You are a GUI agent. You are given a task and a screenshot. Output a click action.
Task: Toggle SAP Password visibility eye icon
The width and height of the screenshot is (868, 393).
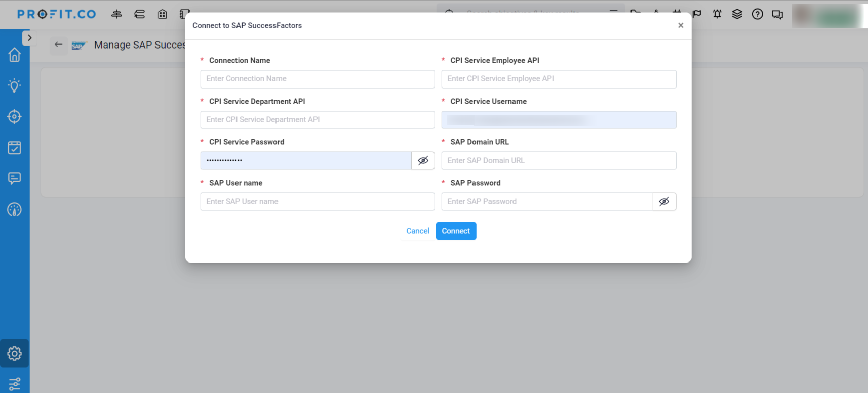pyautogui.click(x=664, y=202)
